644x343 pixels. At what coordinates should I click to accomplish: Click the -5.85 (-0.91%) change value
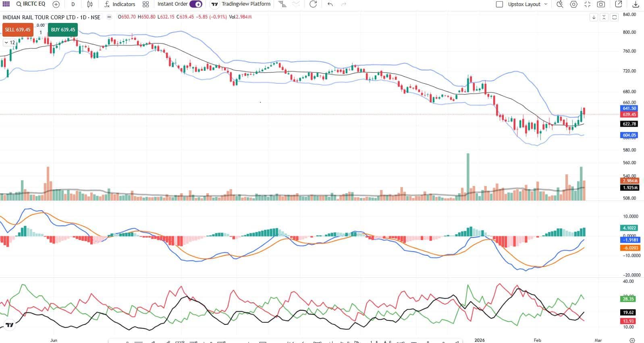pos(211,17)
